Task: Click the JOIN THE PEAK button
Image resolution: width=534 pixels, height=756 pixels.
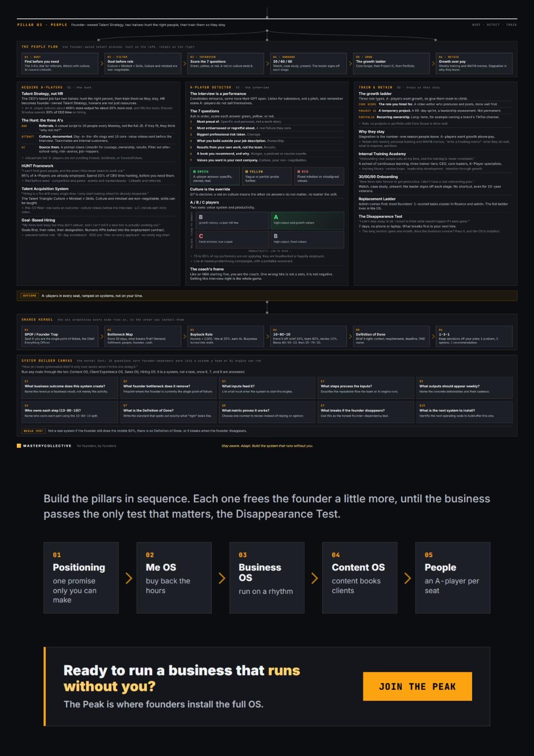Action: click(x=417, y=686)
